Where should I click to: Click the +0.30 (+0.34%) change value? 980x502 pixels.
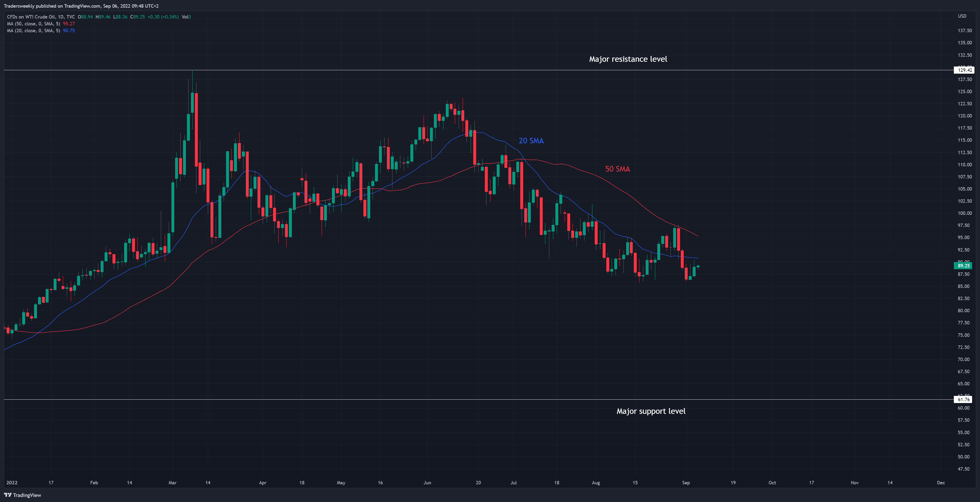163,17
